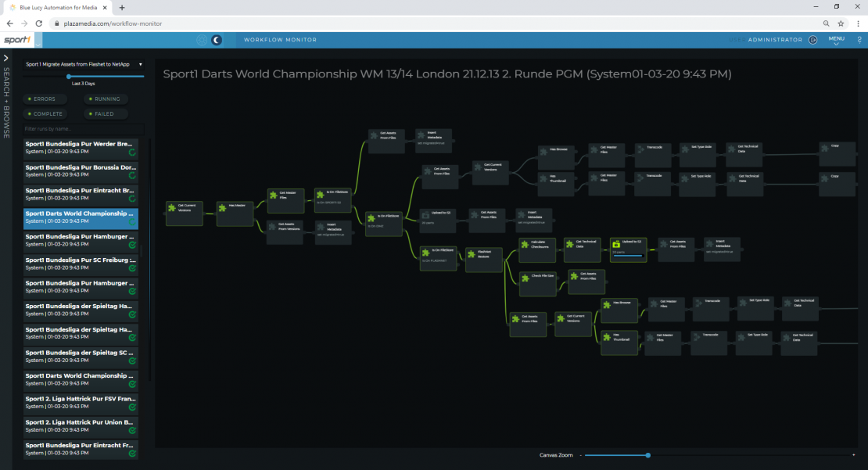Screen dimensions: 868x470
Task: Click the logout icon beside Administrator
Action: [x=813, y=40]
